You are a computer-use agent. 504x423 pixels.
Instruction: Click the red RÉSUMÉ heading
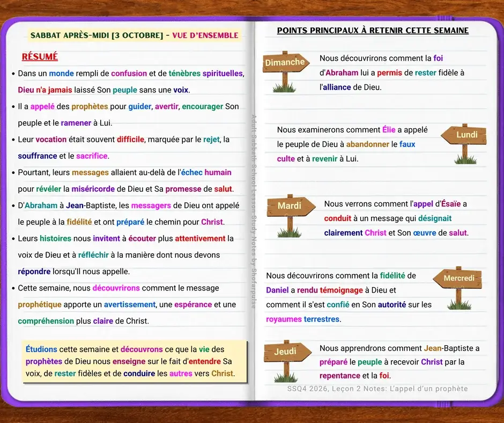[40, 57]
